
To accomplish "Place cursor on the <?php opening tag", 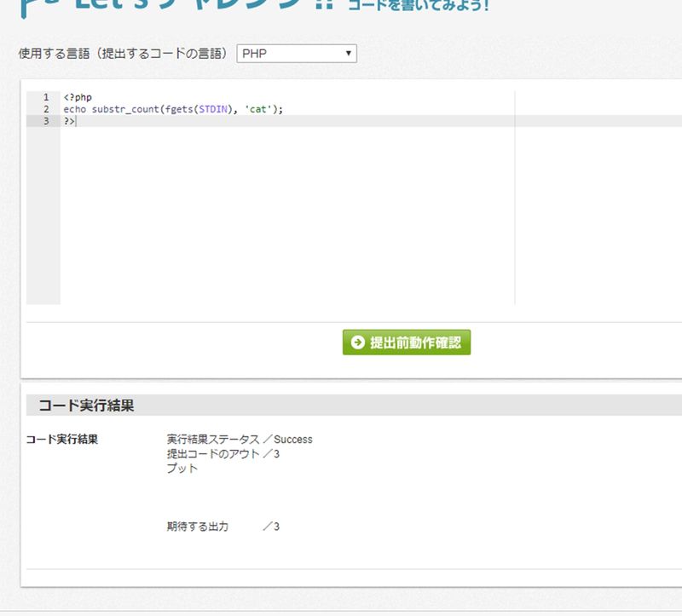I will 77,97.
